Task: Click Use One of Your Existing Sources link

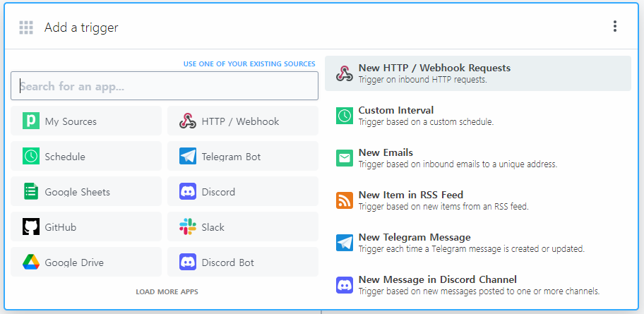Action: coord(249,64)
